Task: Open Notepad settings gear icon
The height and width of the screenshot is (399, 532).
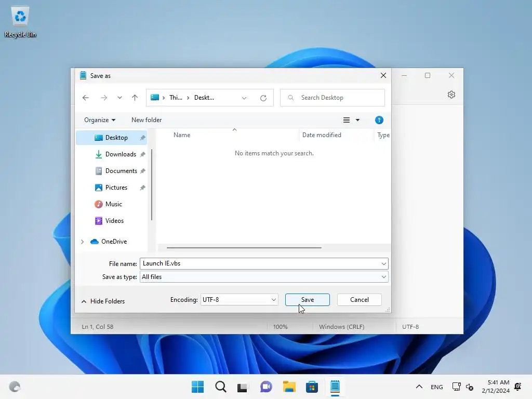Action: tap(451, 95)
